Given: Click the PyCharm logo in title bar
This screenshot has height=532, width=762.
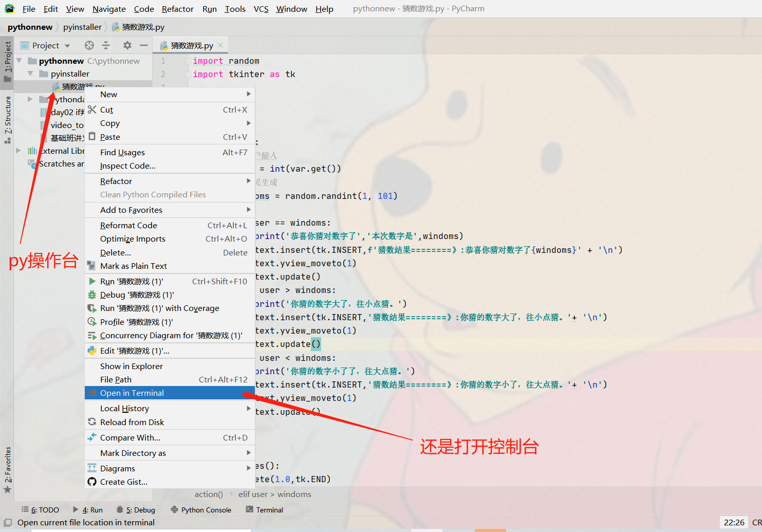Looking at the screenshot, I should (9, 8).
